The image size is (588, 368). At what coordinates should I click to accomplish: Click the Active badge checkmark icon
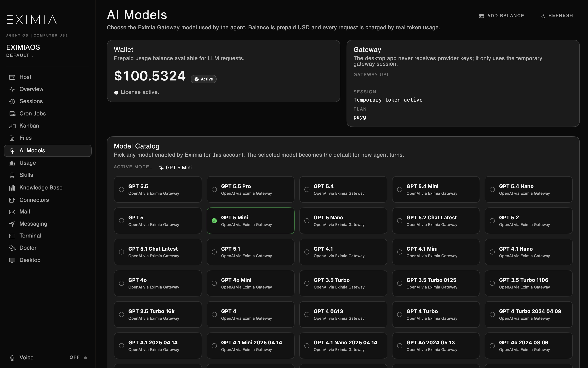(x=197, y=79)
